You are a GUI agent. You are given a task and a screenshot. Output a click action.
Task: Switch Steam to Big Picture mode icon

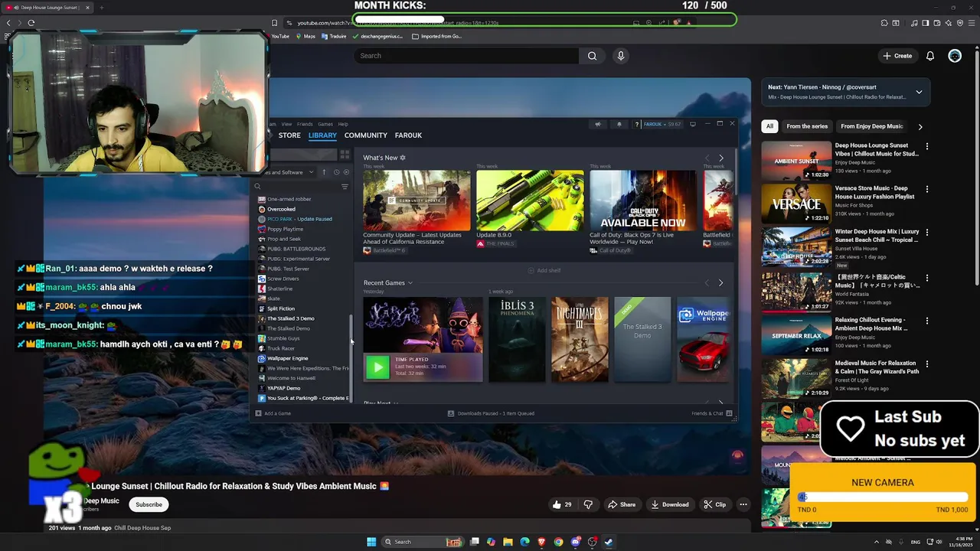(693, 124)
